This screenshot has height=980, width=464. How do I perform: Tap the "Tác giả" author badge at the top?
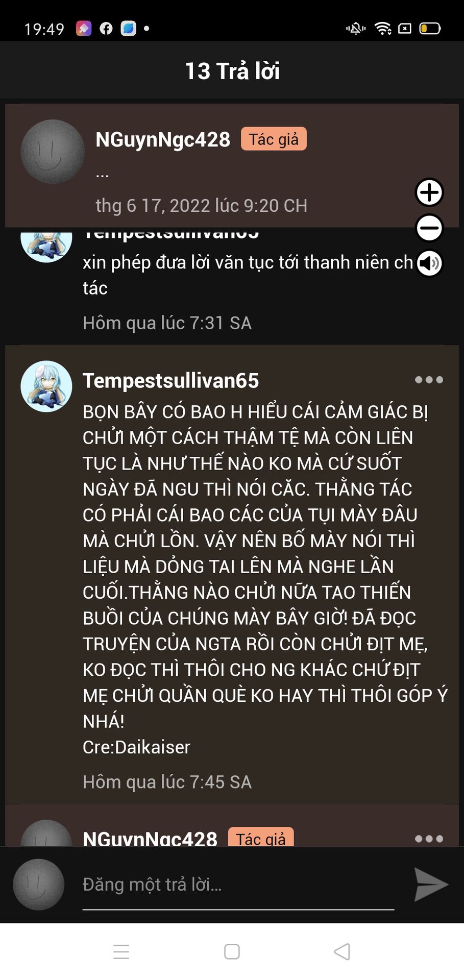tap(274, 139)
